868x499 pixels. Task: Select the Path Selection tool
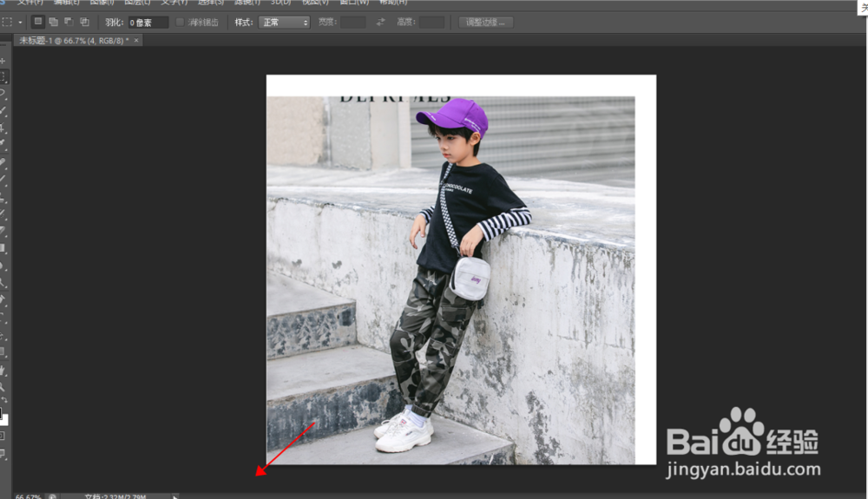click(x=3, y=335)
